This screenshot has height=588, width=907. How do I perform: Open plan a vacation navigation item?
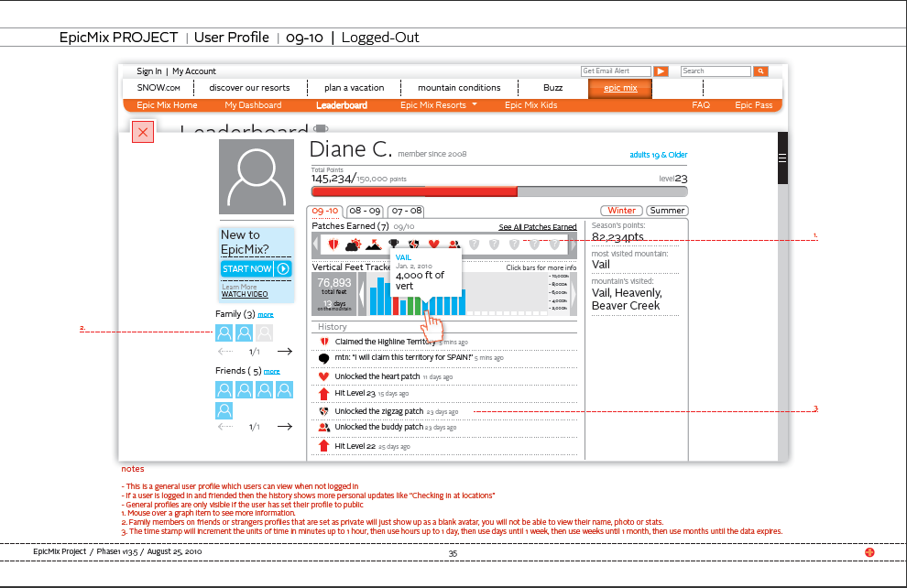(x=354, y=88)
